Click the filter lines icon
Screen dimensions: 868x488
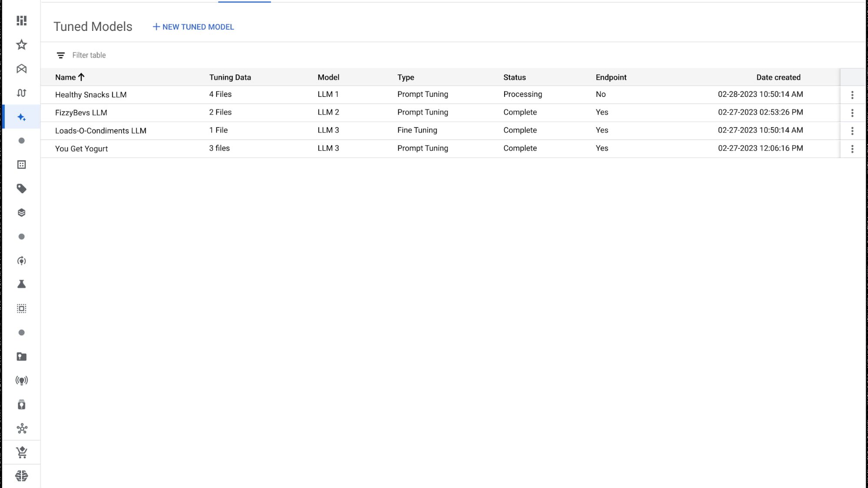point(61,55)
